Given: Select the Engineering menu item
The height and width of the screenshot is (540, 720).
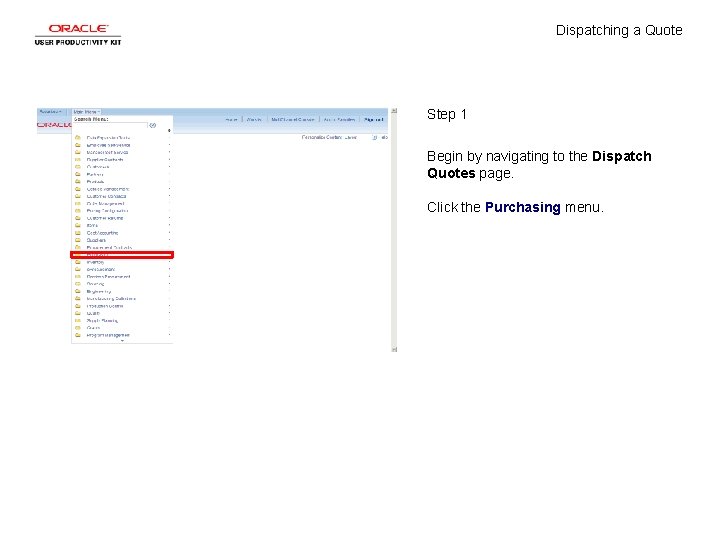Looking at the screenshot, I should [99, 291].
